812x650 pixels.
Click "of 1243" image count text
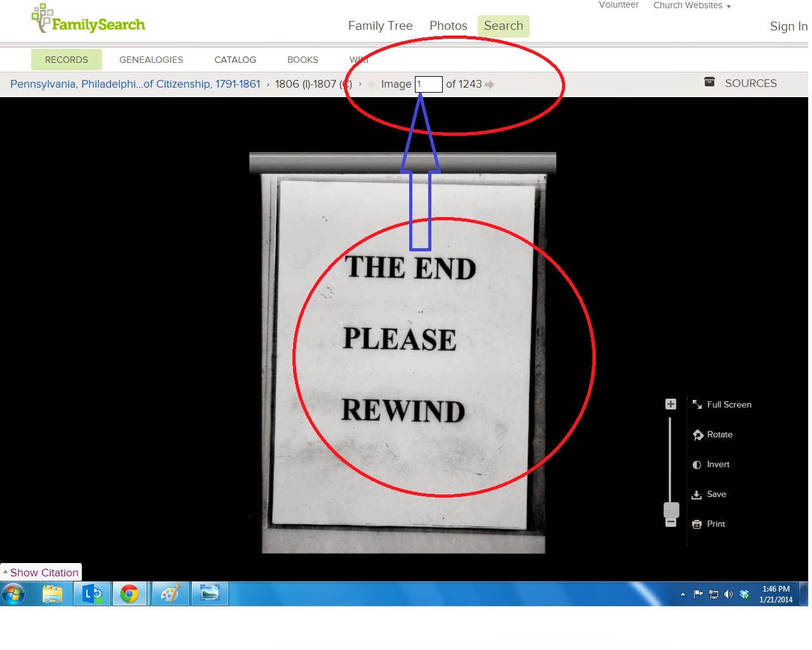coord(464,84)
